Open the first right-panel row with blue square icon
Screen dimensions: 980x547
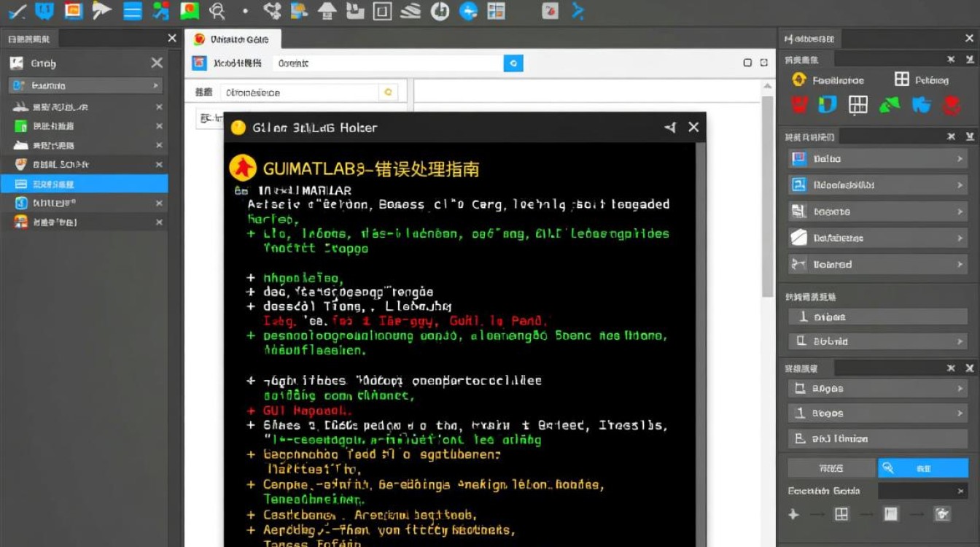point(878,158)
